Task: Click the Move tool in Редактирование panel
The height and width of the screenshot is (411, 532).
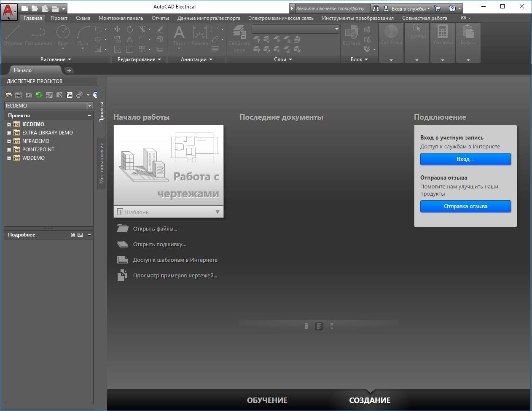Action: coord(118,29)
